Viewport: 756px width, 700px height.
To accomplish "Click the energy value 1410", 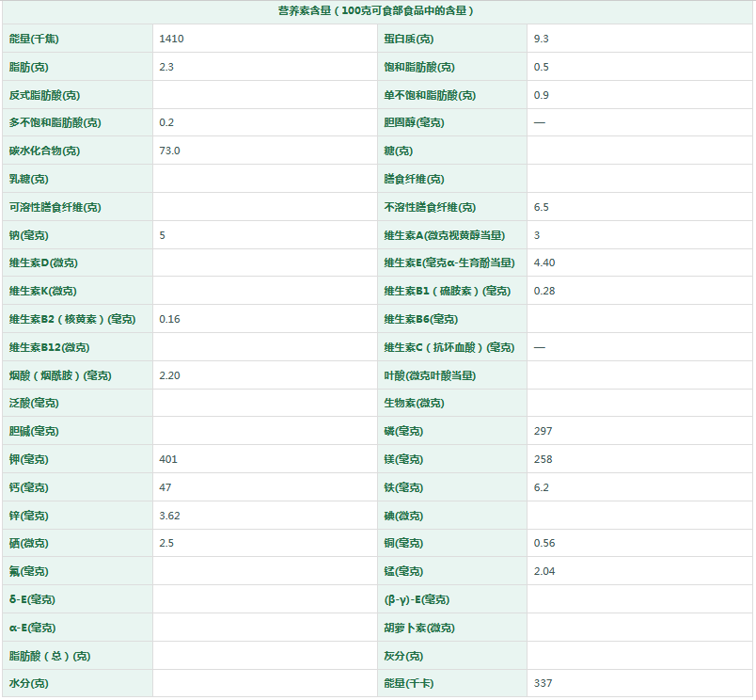I will point(171,40).
